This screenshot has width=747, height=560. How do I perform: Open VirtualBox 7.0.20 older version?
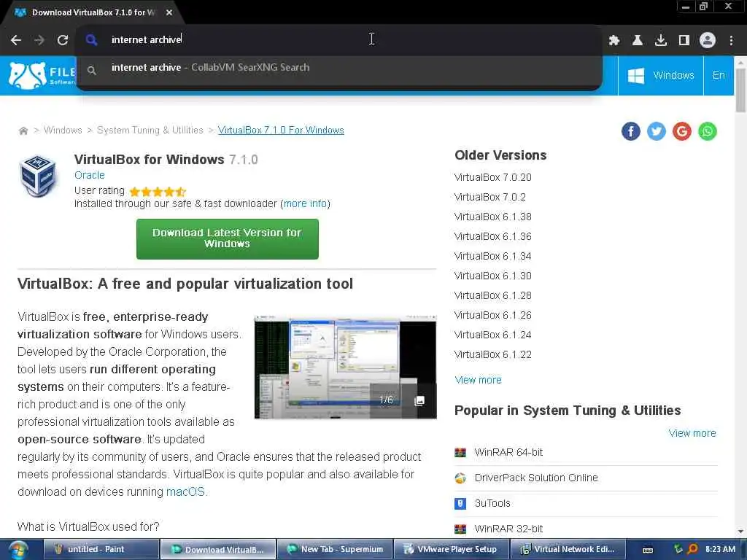493,177
